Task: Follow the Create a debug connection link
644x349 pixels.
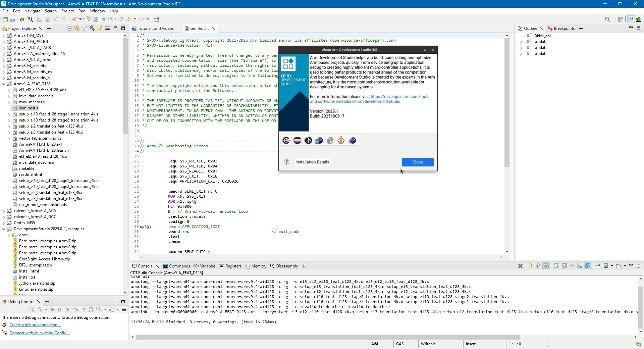Action: 36,325
